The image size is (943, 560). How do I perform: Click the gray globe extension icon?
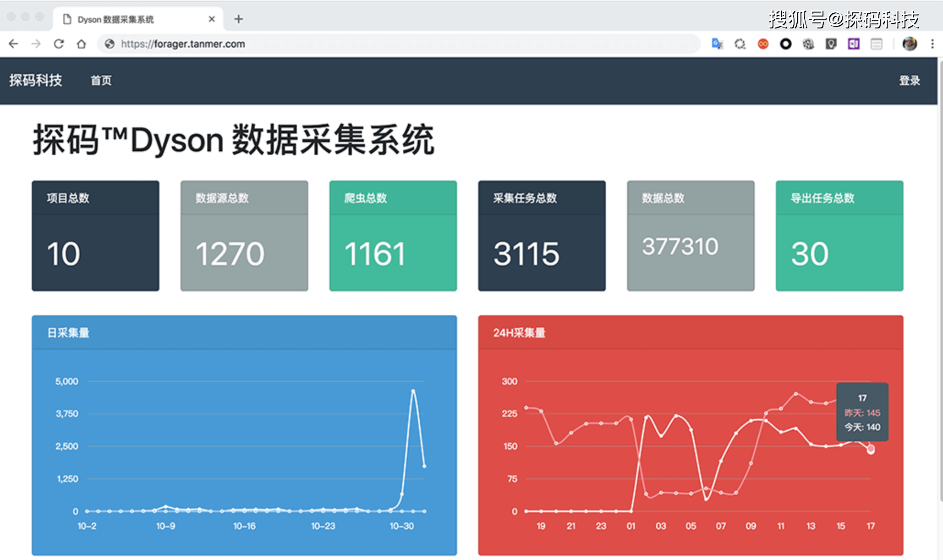tap(808, 44)
